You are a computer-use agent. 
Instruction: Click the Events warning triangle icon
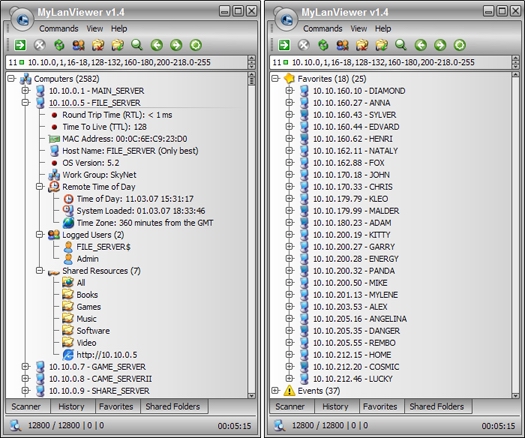click(x=289, y=391)
